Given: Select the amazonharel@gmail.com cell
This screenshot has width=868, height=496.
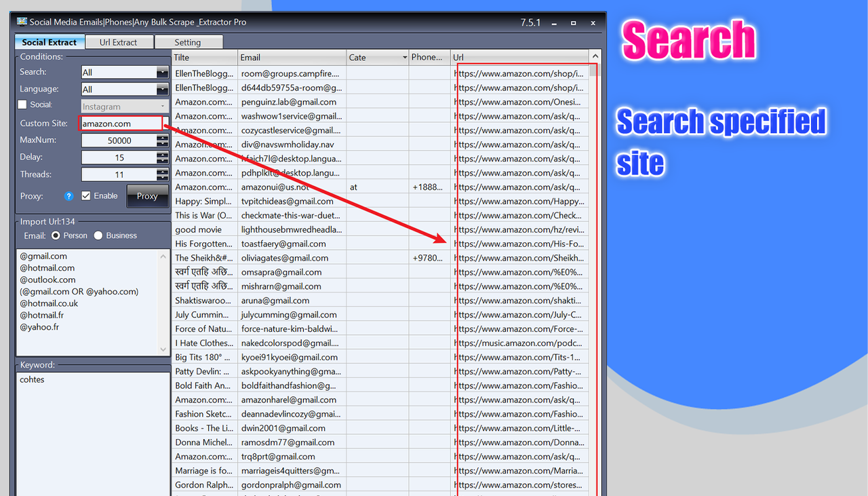Looking at the screenshot, I should (x=292, y=400).
